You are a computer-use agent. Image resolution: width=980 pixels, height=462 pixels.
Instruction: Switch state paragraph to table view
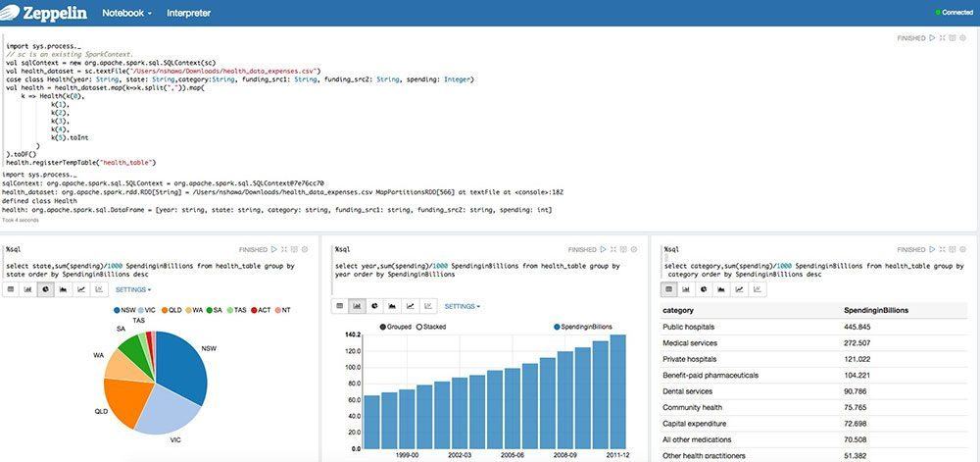click(x=11, y=289)
